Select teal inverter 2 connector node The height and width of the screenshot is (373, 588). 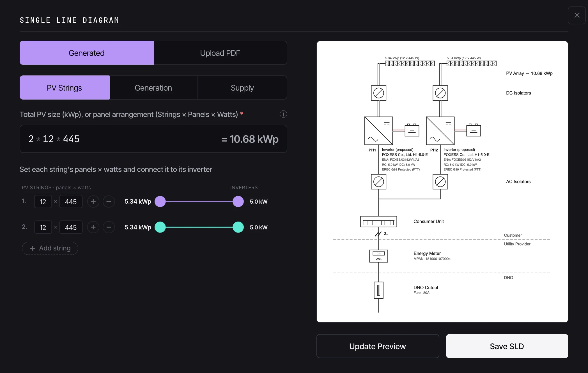pos(238,227)
